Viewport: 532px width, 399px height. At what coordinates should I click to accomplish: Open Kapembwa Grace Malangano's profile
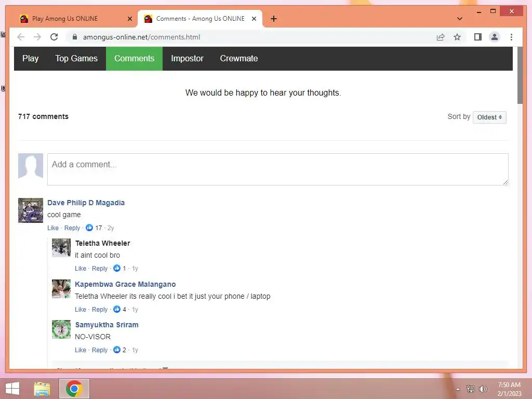click(125, 284)
